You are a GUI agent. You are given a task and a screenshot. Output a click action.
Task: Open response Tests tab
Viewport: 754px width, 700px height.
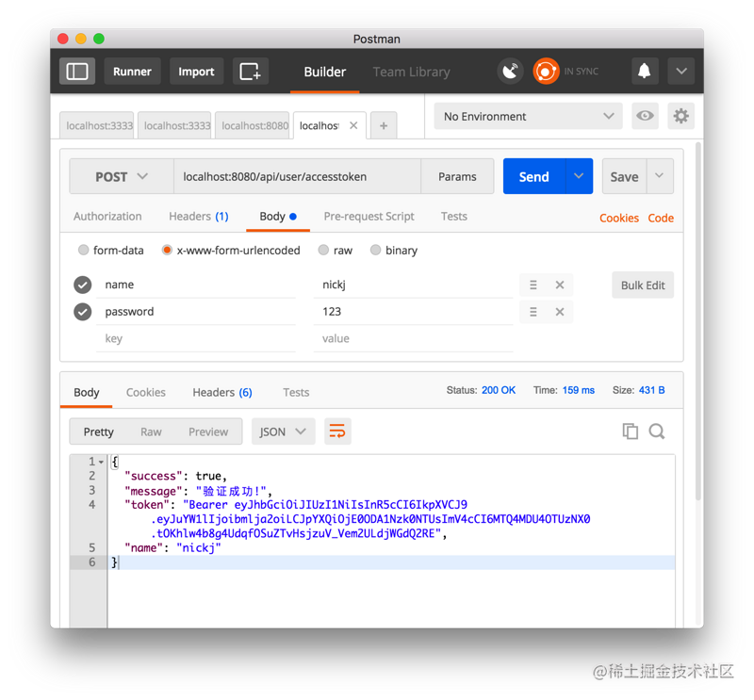tap(296, 392)
